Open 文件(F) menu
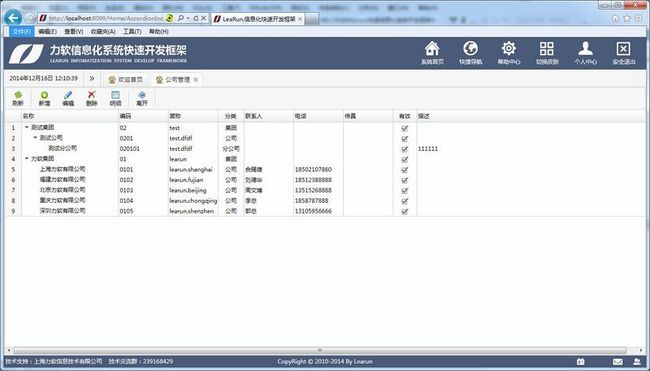The image size is (650, 371). coord(22,32)
